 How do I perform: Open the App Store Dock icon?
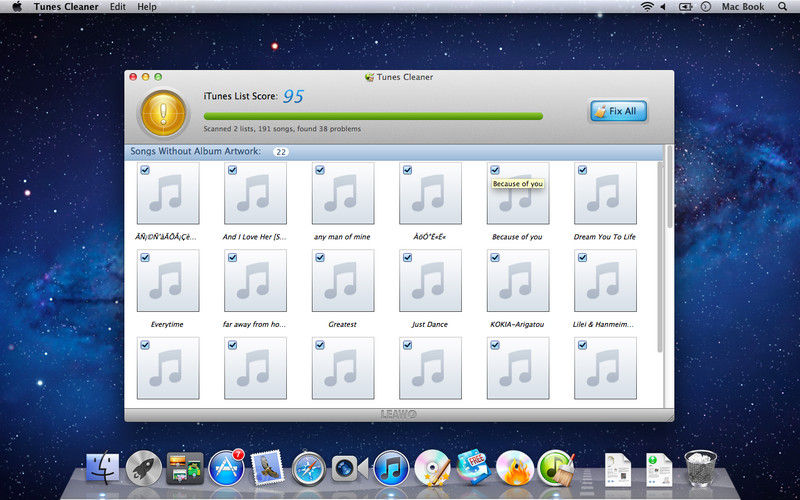click(x=227, y=468)
